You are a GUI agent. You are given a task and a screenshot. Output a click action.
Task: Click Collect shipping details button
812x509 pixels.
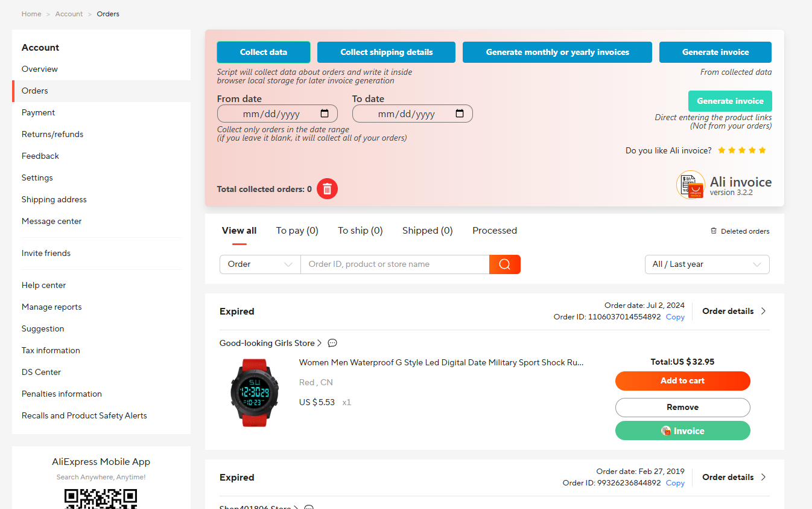pos(386,52)
